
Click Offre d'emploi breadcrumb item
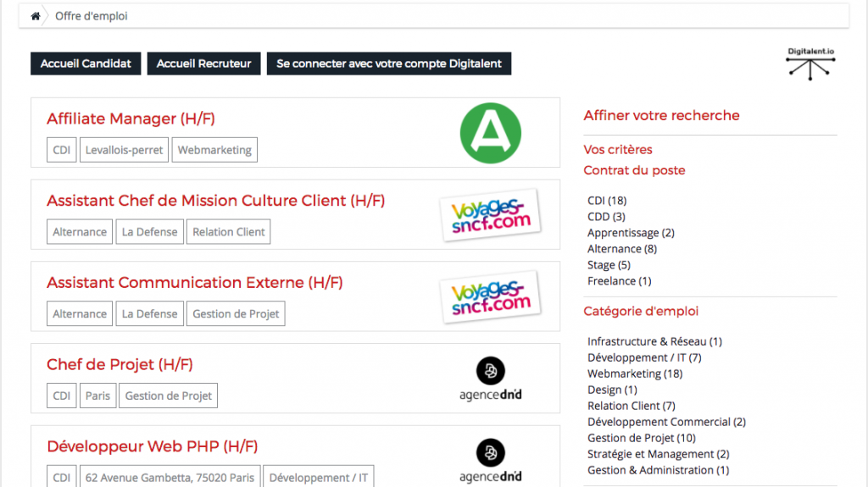pos(92,16)
